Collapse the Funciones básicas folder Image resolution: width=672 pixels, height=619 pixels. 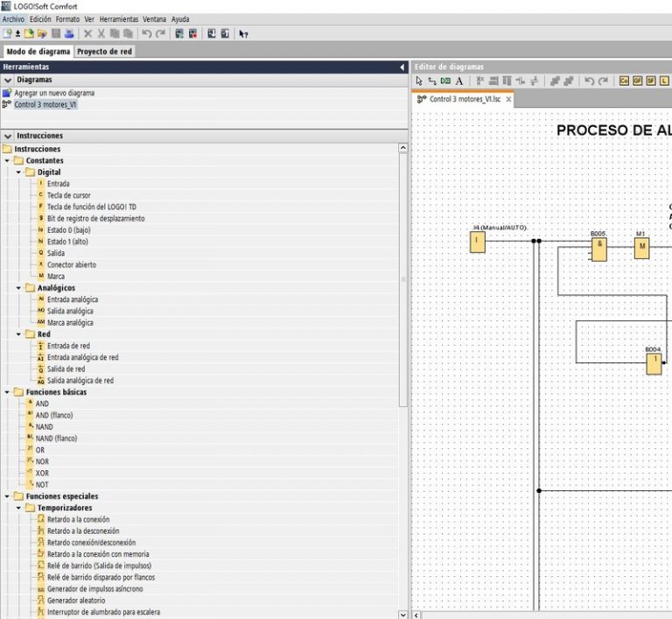[x=8, y=392]
